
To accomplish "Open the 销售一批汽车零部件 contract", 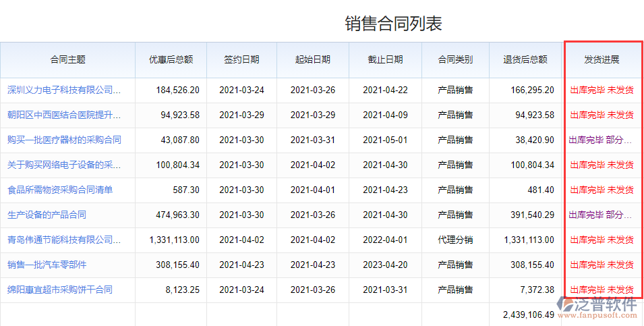I will click(47, 265).
